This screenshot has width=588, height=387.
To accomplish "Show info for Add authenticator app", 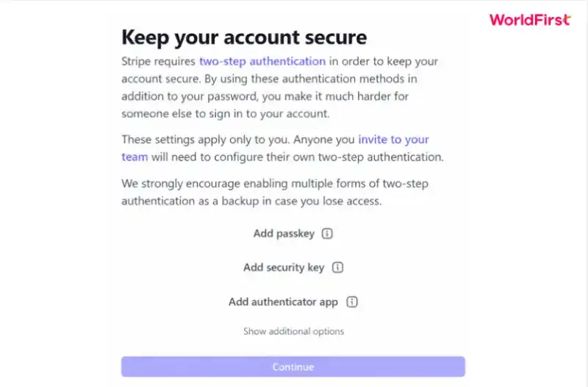I will tap(352, 302).
